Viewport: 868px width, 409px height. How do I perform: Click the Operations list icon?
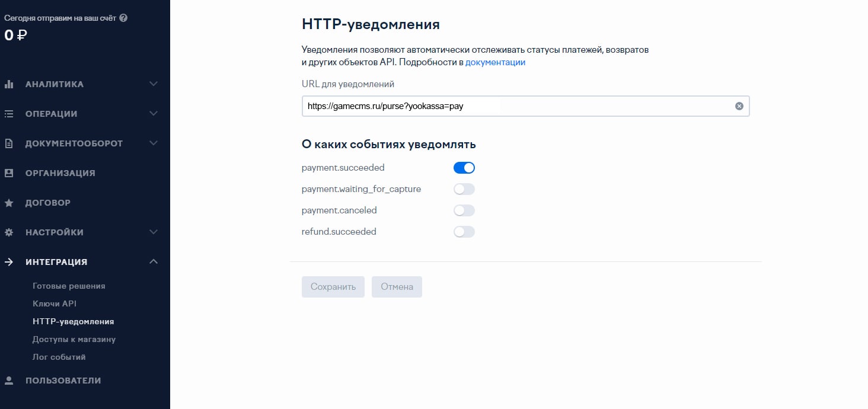coord(9,114)
